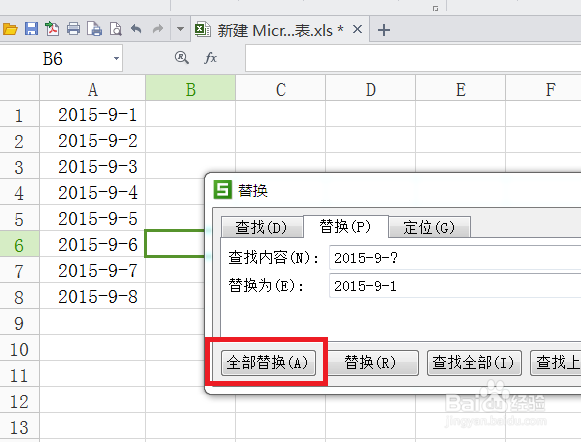This screenshot has height=442, width=581.
Task: Open insert function fx icon
Action: coord(210,58)
